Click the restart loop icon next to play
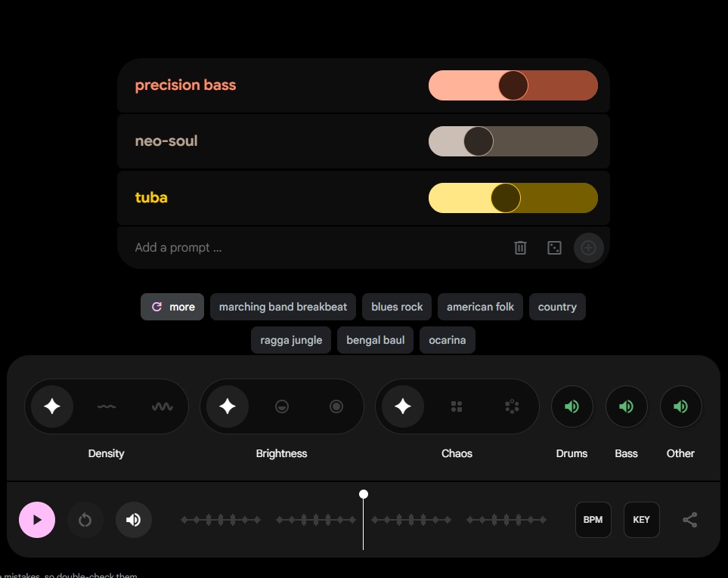728x578 pixels. [x=85, y=520]
